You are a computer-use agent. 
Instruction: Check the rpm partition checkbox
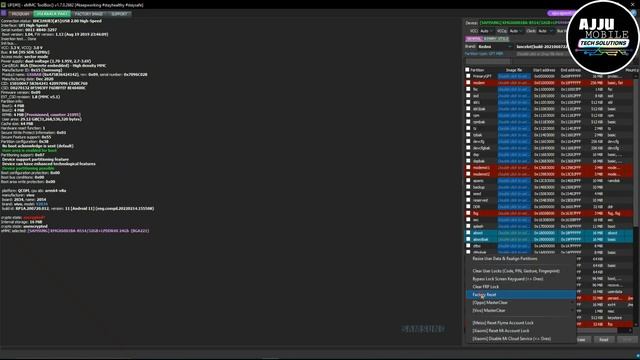(468, 116)
